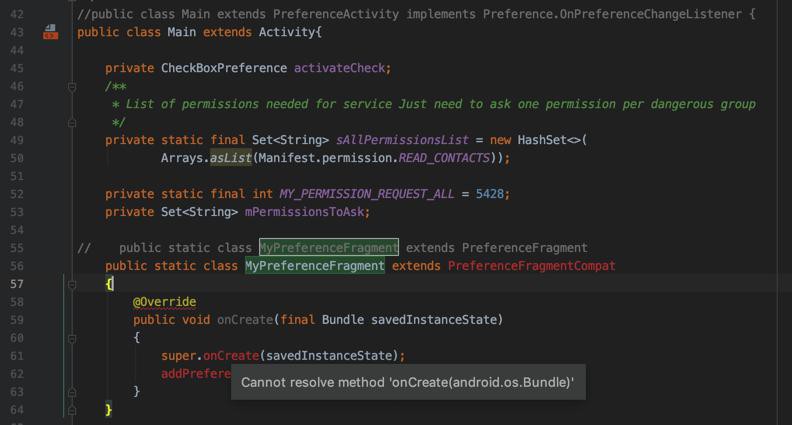Click the READ_CONTACTS permission constant
This screenshot has height=425, width=792.
pos(444,158)
